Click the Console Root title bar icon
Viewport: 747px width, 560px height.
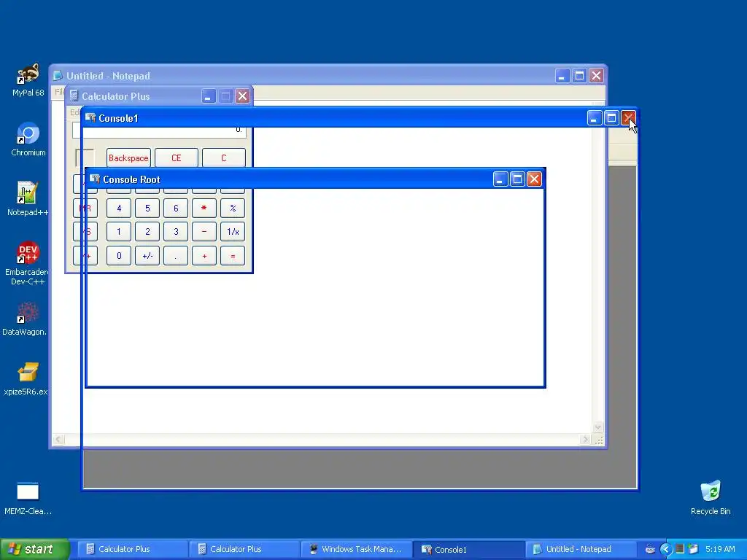point(95,179)
